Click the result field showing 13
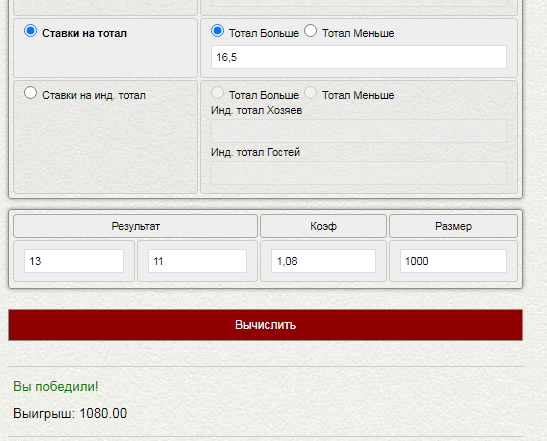The image size is (547, 441). click(74, 261)
